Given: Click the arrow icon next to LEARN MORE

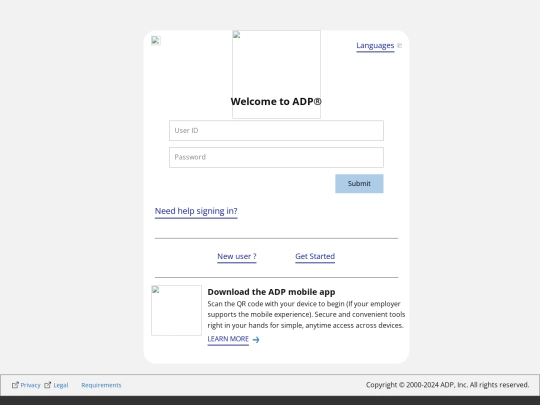Looking at the screenshot, I should click(x=256, y=340).
